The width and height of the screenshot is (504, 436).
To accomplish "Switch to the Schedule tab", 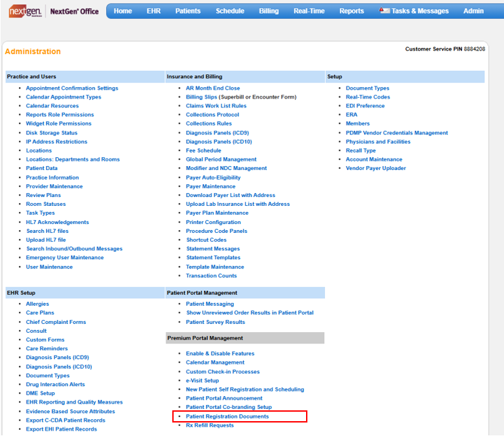I will (230, 11).
